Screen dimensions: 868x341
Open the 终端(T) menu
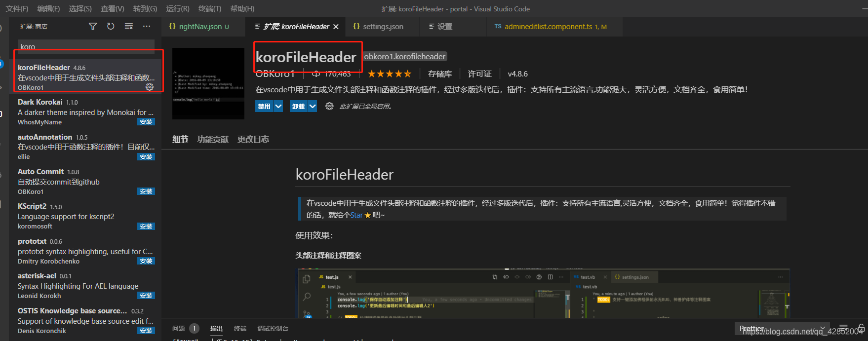click(210, 9)
